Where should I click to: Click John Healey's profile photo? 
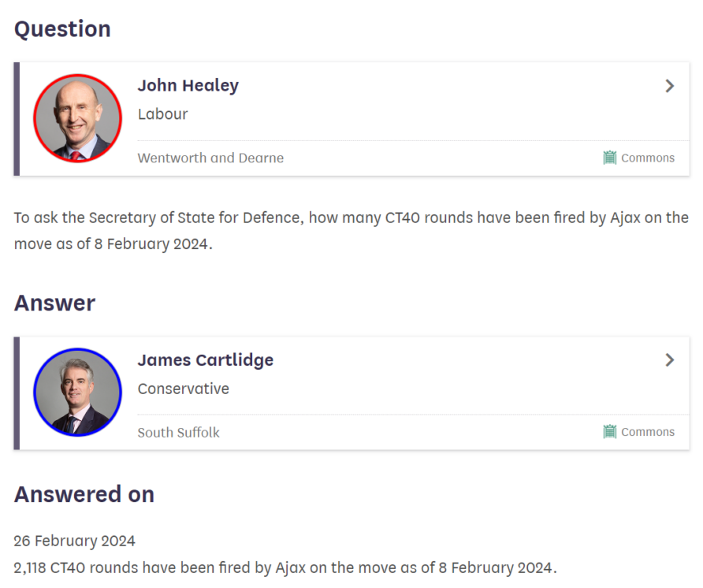coord(77,118)
